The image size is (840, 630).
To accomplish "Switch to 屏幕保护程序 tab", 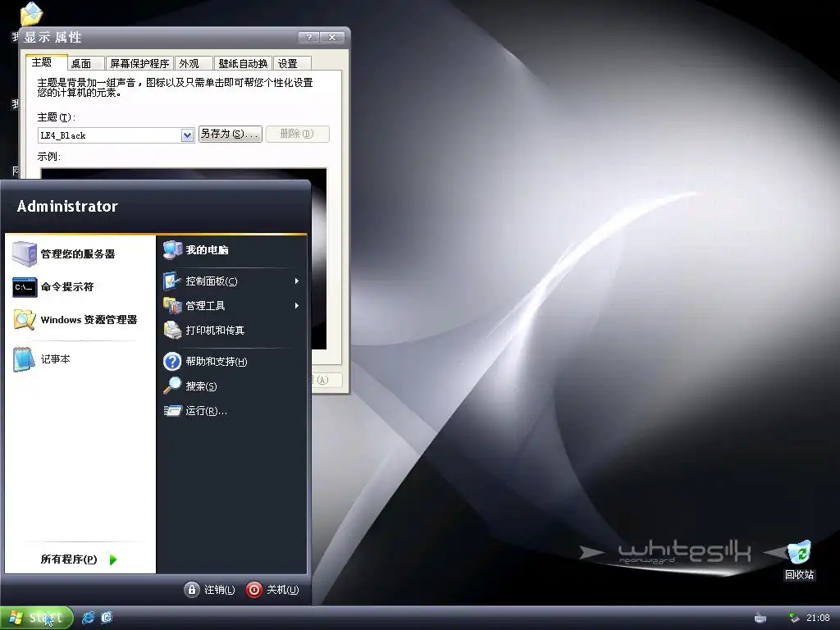I will click(139, 63).
